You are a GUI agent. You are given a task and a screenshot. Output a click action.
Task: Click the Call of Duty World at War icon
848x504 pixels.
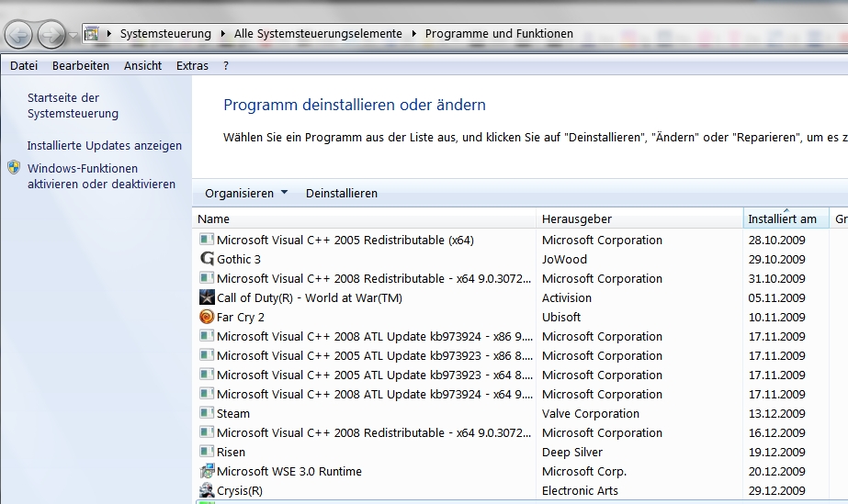point(207,297)
